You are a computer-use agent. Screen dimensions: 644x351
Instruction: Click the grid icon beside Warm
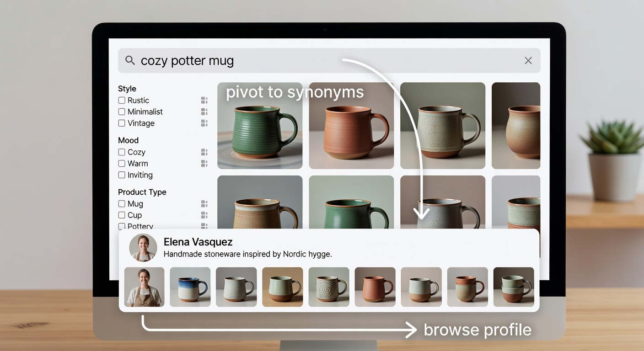[204, 163]
